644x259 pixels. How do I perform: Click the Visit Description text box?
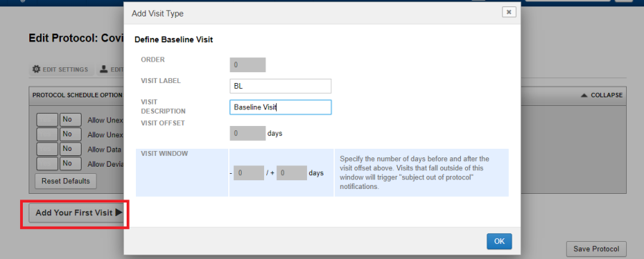click(x=280, y=107)
